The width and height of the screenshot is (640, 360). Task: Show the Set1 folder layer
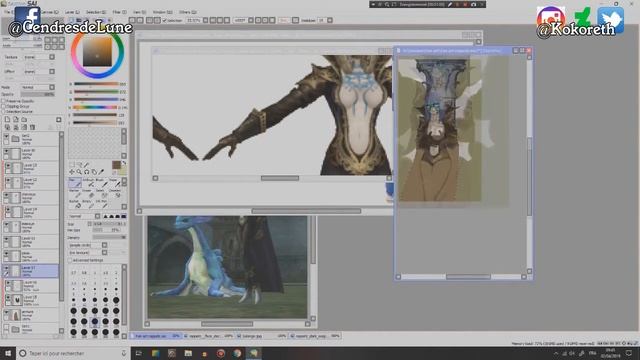pyautogui.click(x=6, y=327)
